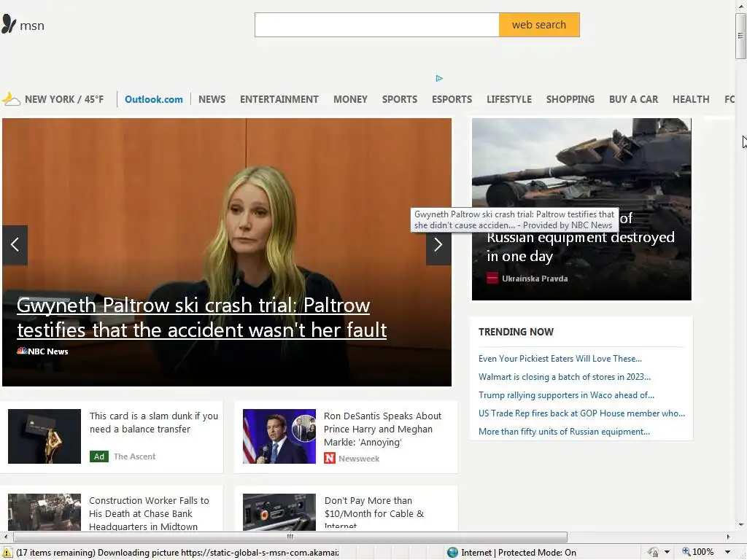
Task: Open the NEWS section
Action: [x=212, y=99]
